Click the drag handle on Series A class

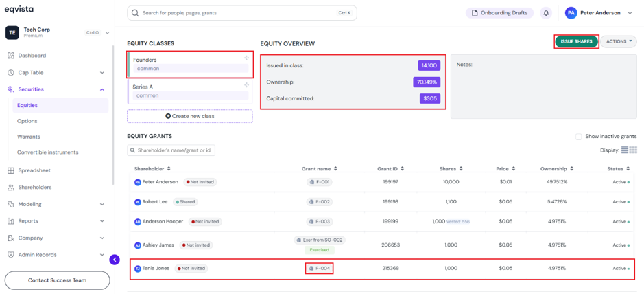[x=246, y=85]
